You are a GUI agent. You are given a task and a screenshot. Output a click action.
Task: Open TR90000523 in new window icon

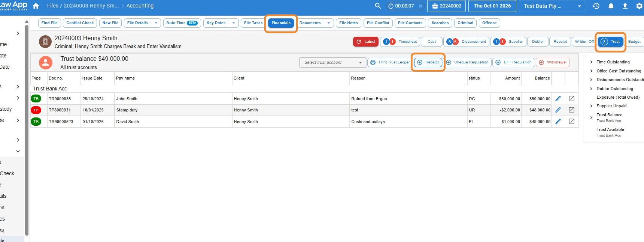click(572, 122)
